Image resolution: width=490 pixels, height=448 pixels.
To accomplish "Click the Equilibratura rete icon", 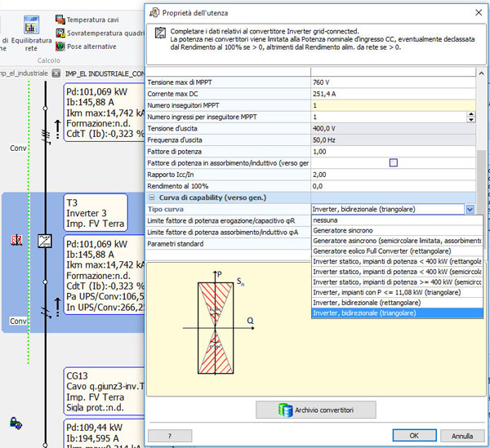I will tap(31, 25).
